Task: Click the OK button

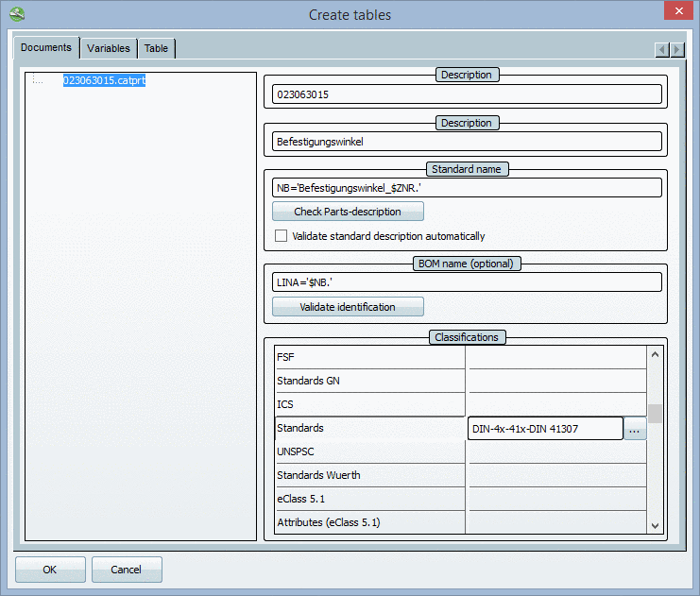Action: (50, 570)
